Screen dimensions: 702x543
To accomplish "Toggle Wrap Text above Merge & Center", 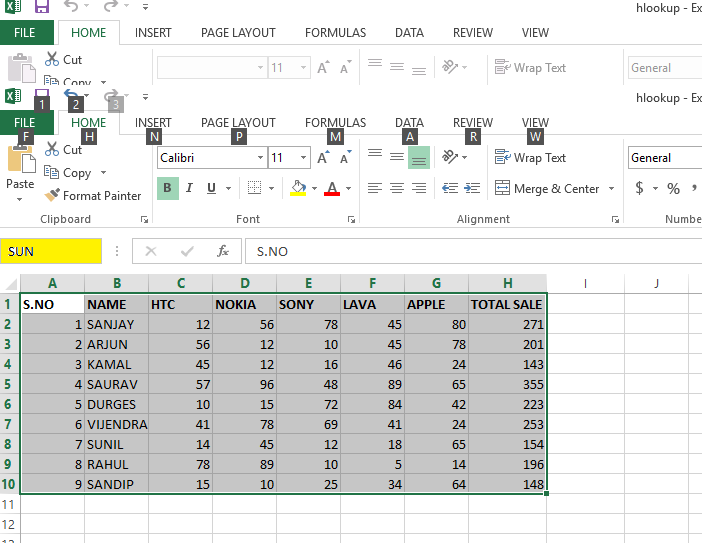I will 530,158.
